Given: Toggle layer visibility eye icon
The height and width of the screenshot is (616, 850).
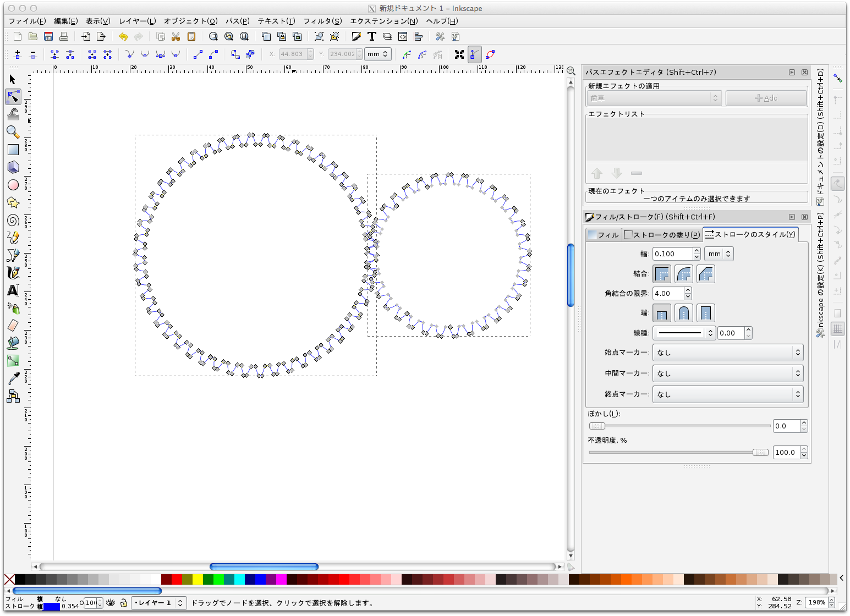Looking at the screenshot, I should click(x=111, y=603).
